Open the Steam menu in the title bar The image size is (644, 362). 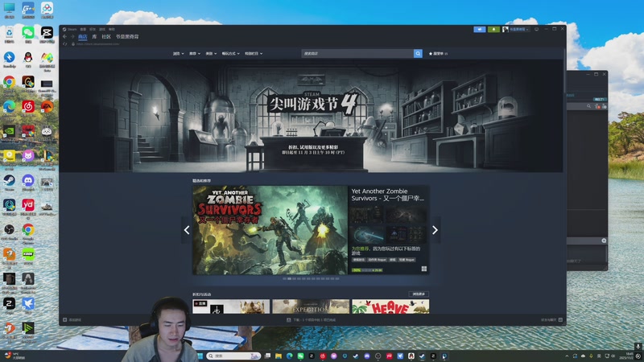pyautogui.click(x=70, y=29)
